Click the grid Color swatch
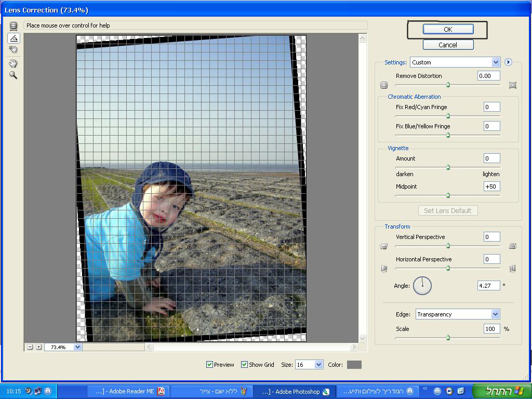The image size is (532, 399). coord(354,365)
